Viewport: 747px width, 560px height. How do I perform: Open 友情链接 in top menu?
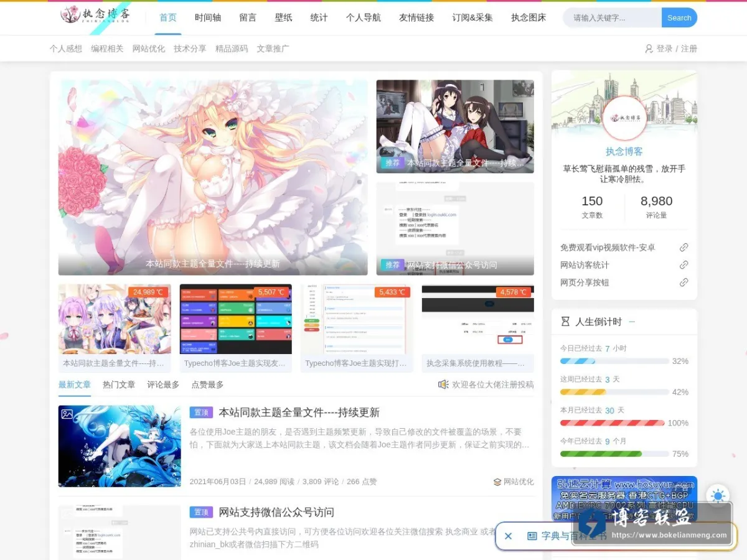[x=416, y=17]
